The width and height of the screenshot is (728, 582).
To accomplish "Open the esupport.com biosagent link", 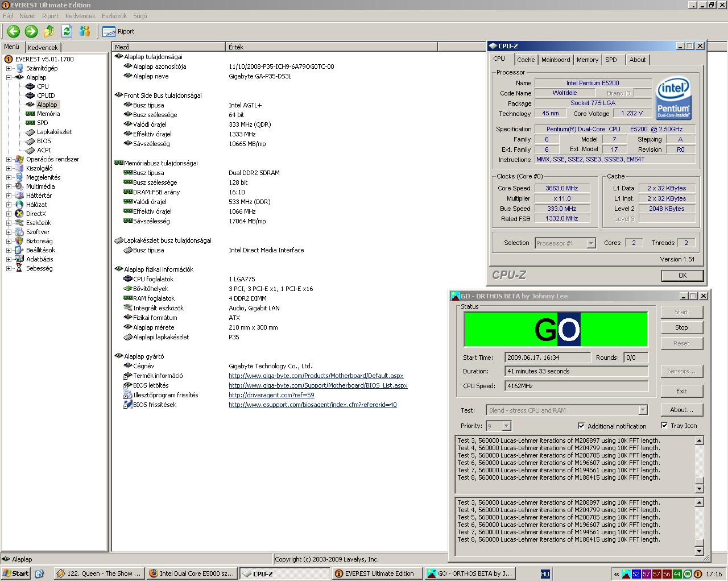I will (312, 405).
